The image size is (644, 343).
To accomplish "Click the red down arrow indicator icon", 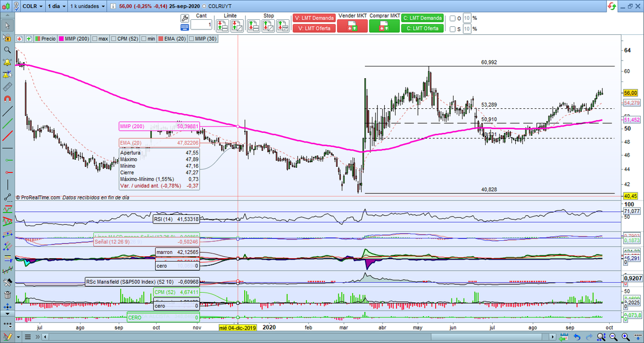I will click(19, 39).
